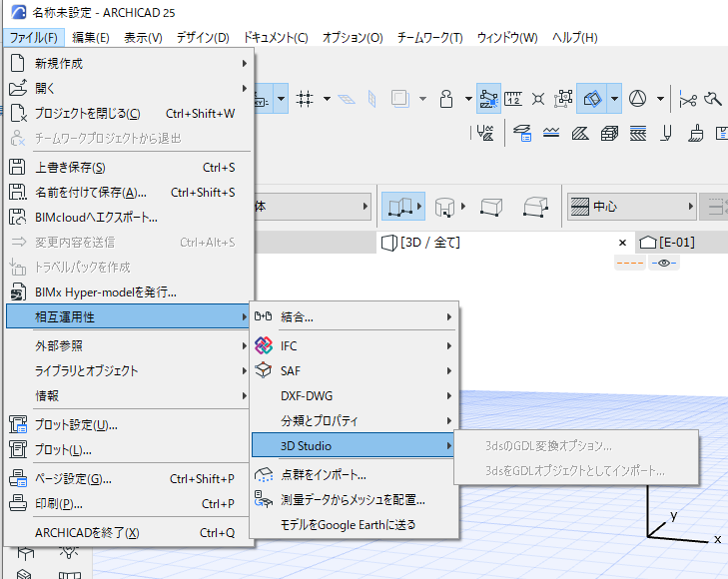Open grid snap dropdown arrow
This screenshot has height=579, width=728.
[327, 99]
